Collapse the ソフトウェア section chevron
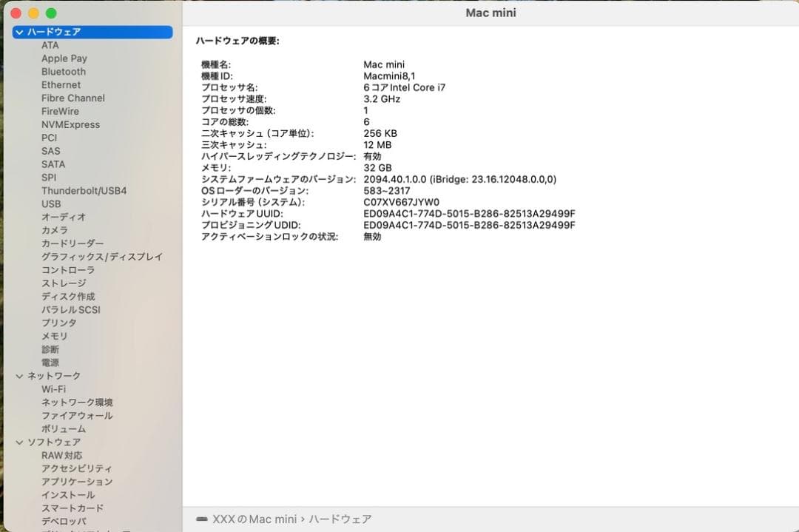This screenshot has height=532, width=799. tap(19, 442)
